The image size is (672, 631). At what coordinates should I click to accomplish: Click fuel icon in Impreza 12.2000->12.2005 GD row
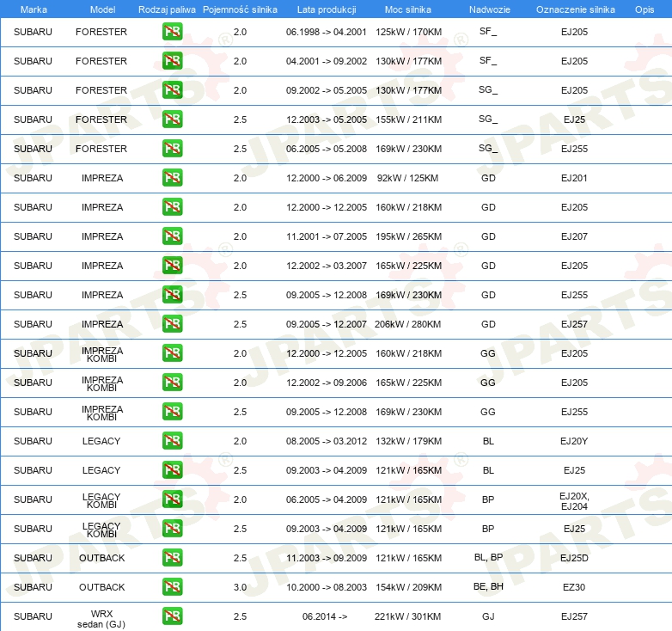[x=172, y=207]
